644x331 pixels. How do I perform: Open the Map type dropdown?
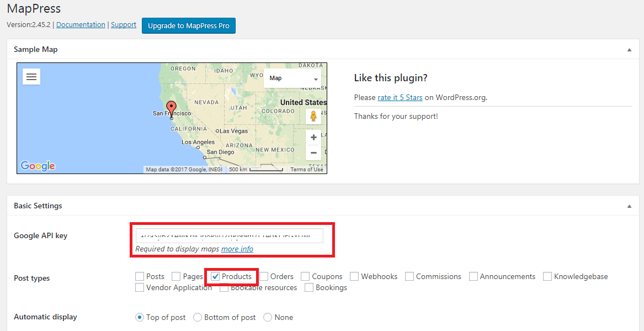point(292,78)
